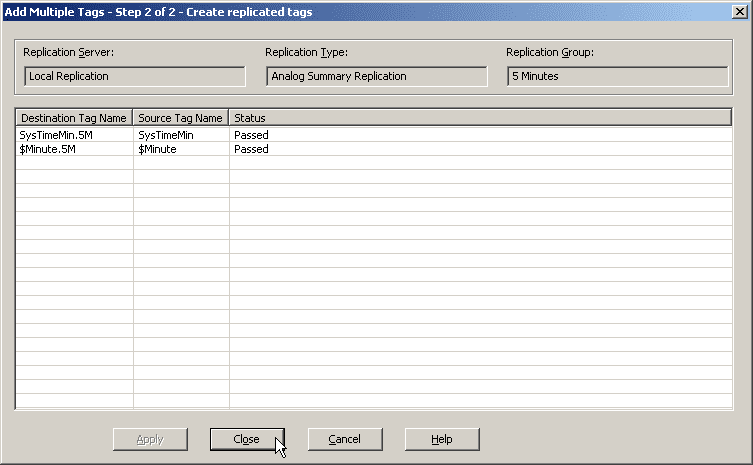Click the Passed status of $Minute.5M

pos(251,149)
